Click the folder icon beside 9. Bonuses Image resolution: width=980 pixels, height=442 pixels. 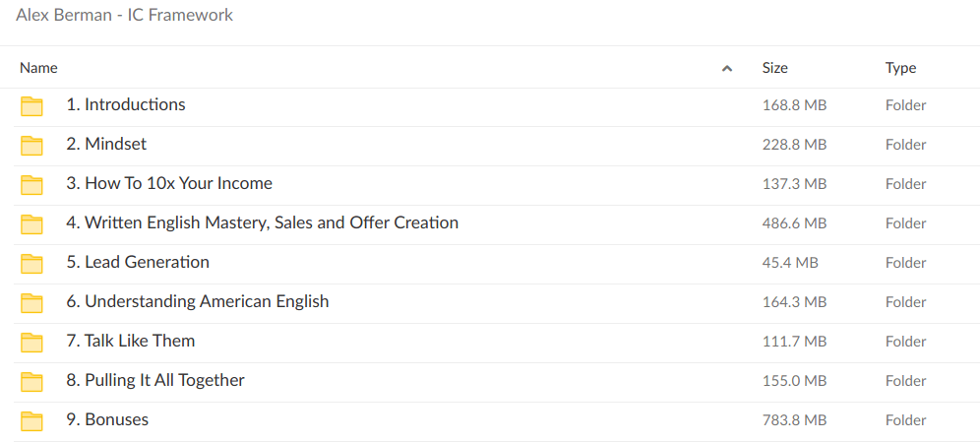32,421
